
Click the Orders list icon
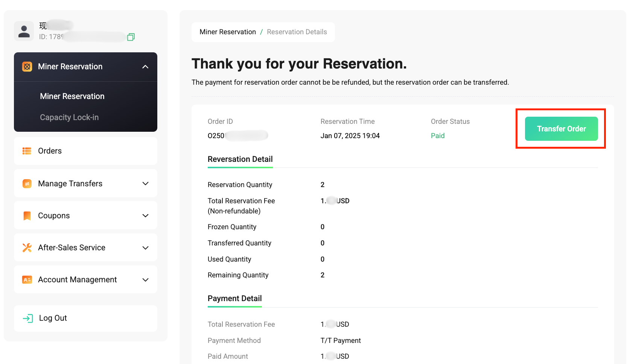(27, 151)
